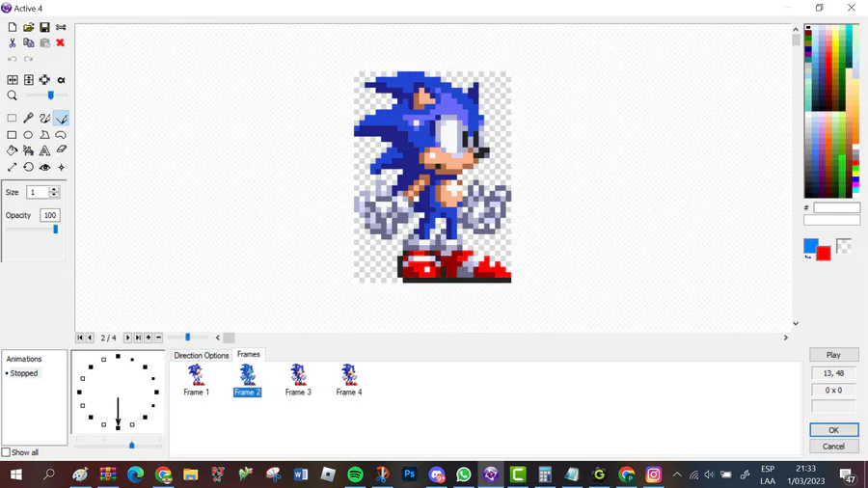Click the Action point star icon
Screen dimensions: 868x488
click(x=61, y=167)
